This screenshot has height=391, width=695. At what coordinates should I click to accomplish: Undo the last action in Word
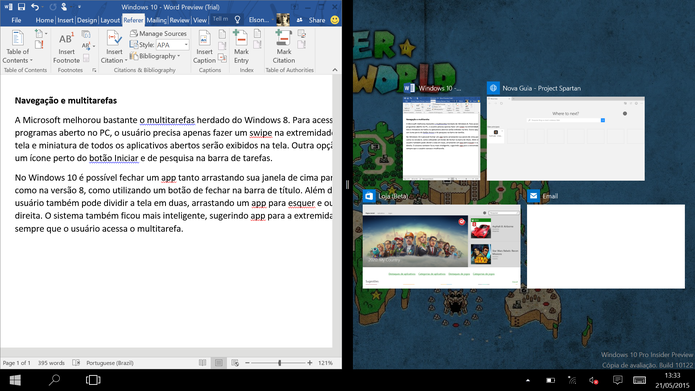coord(35,7)
